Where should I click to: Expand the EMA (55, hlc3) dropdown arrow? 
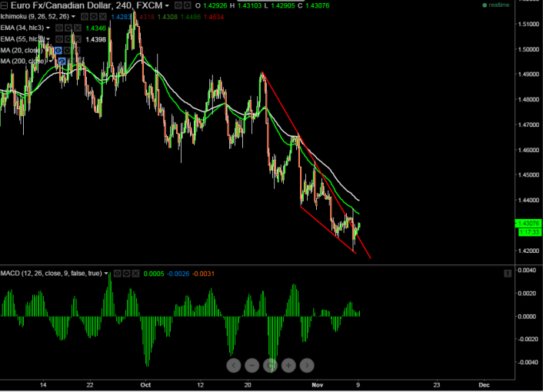(x=48, y=39)
